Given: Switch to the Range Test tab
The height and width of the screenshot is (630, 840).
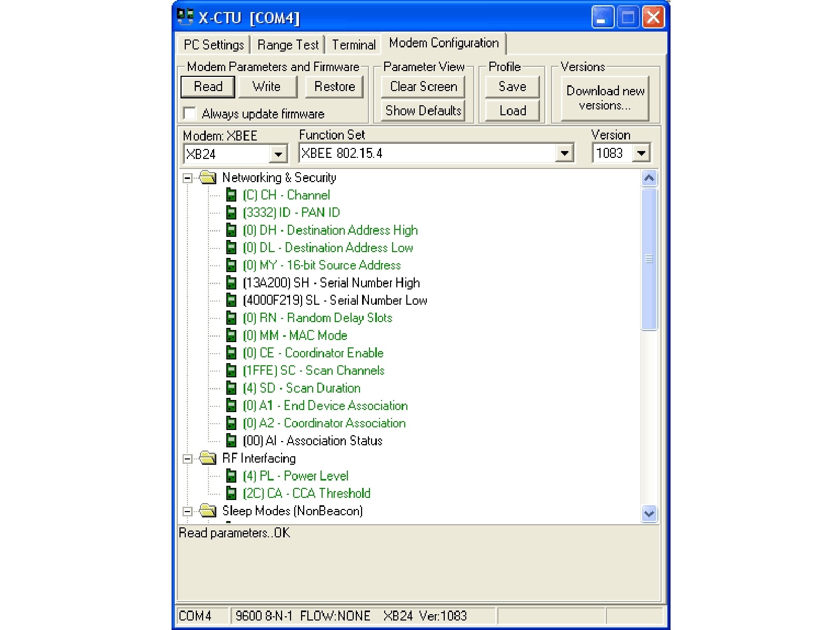Looking at the screenshot, I should coord(288,45).
